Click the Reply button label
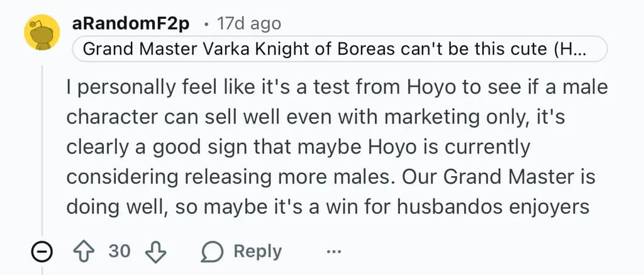This screenshot has height=275, width=644. [x=257, y=251]
